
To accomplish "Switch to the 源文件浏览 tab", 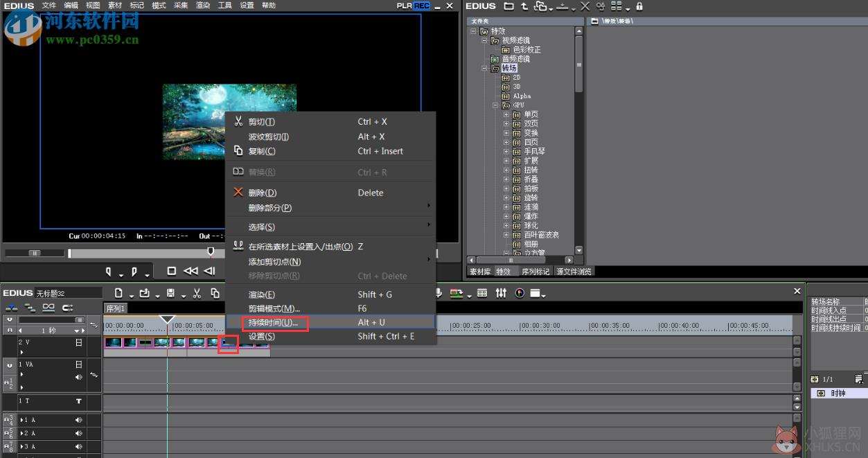I will pyautogui.click(x=574, y=272).
